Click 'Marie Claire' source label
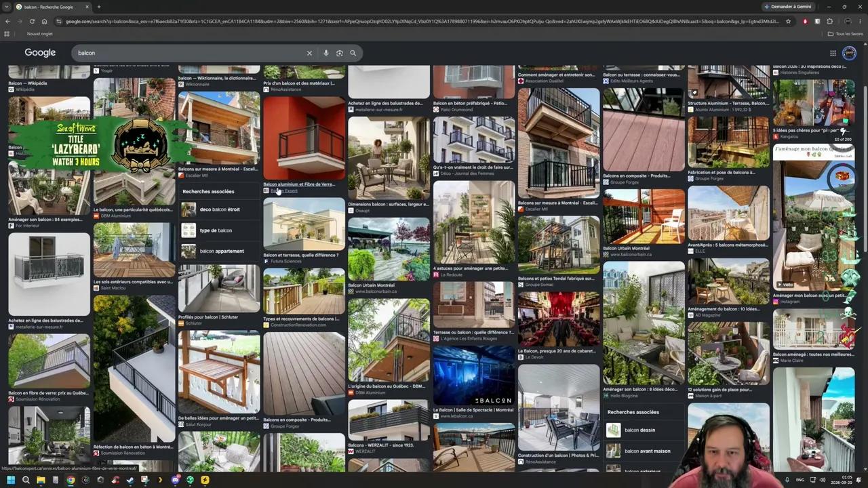Screen dimensions: 868x488 pos(791,361)
